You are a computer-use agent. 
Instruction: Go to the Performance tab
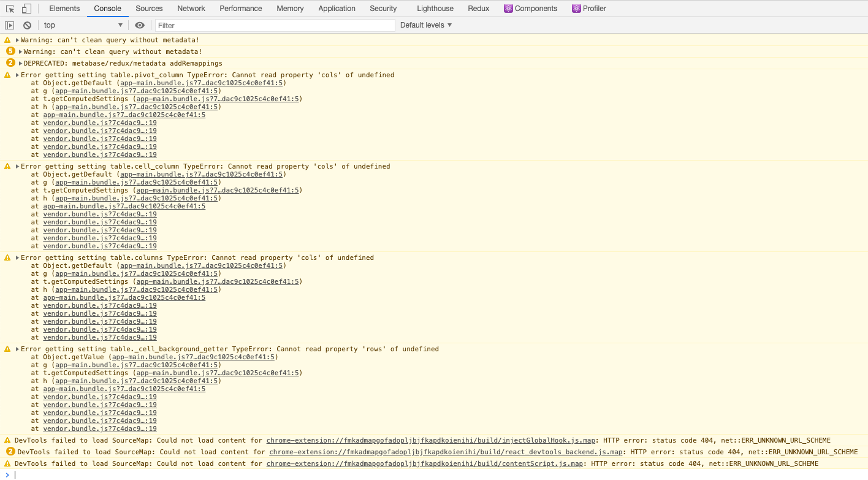[x=241, y=9]
